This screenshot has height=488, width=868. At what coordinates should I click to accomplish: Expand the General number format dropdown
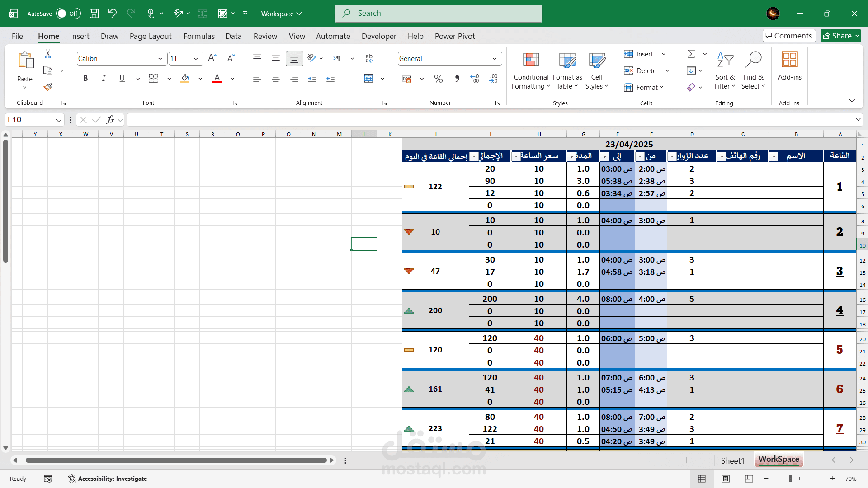(x=495, y=59)
